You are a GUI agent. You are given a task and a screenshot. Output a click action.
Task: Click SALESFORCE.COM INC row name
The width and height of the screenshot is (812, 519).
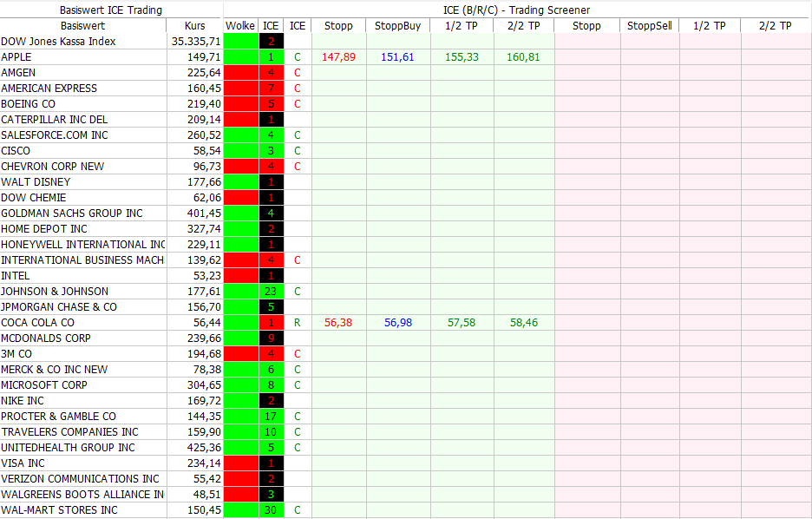click(x=55, y=135)
